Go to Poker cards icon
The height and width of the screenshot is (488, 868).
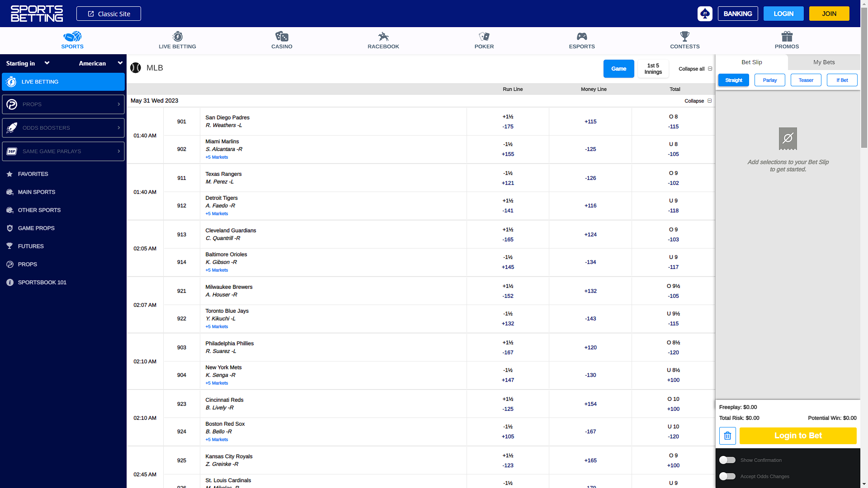[x=484, y=36]
